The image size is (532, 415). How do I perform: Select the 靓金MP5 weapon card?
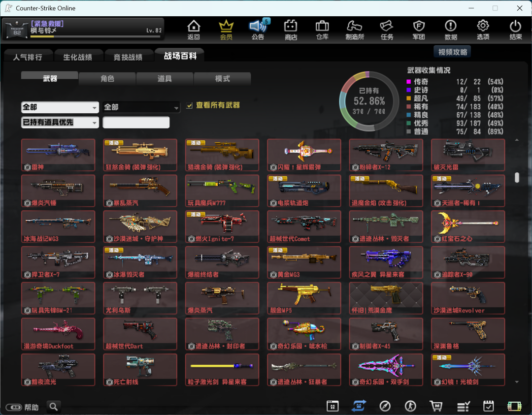click(x=304, y=298)
